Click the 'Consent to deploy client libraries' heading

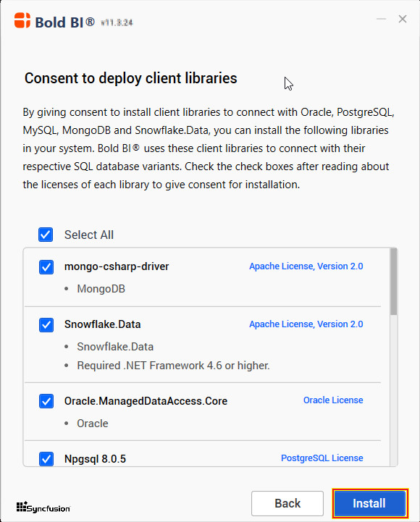pos(131,79)
